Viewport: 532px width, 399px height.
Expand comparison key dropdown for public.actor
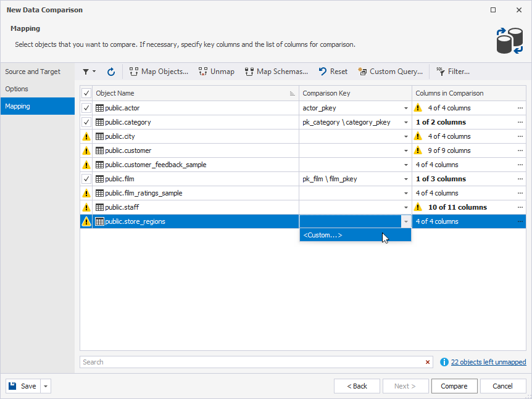coord(405,108)
